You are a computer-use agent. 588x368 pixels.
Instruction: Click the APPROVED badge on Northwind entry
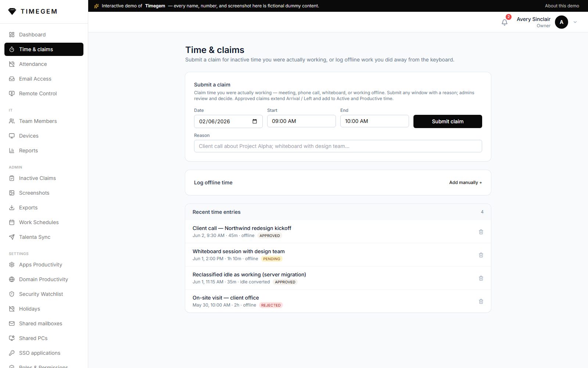(x=270, y=236)
